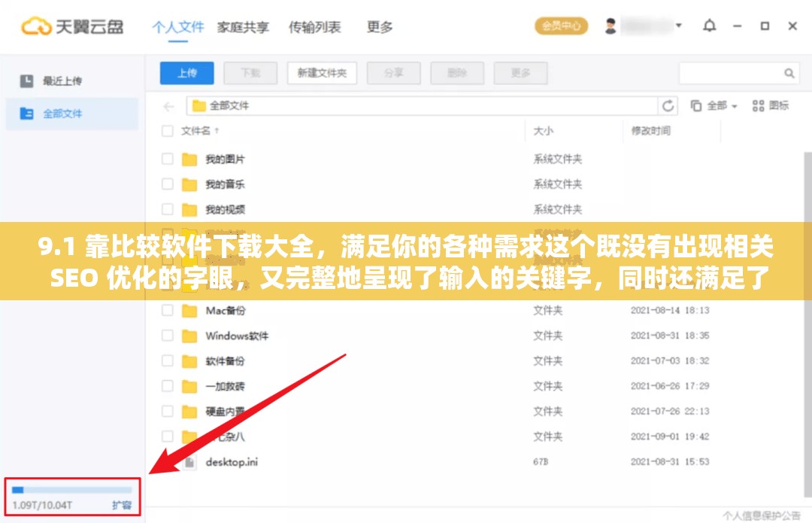The image size is (812, 523).
Task: Check the 我的图片 row checkbox
Action: coord(167,159)
